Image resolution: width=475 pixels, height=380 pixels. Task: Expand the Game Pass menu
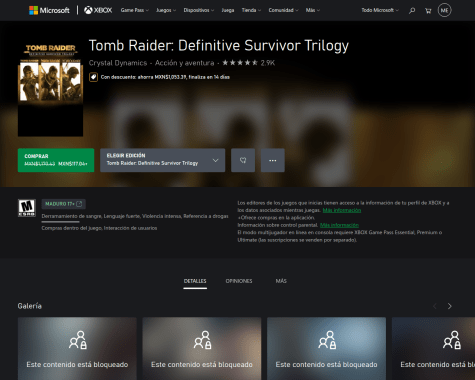tap(134, 10)
